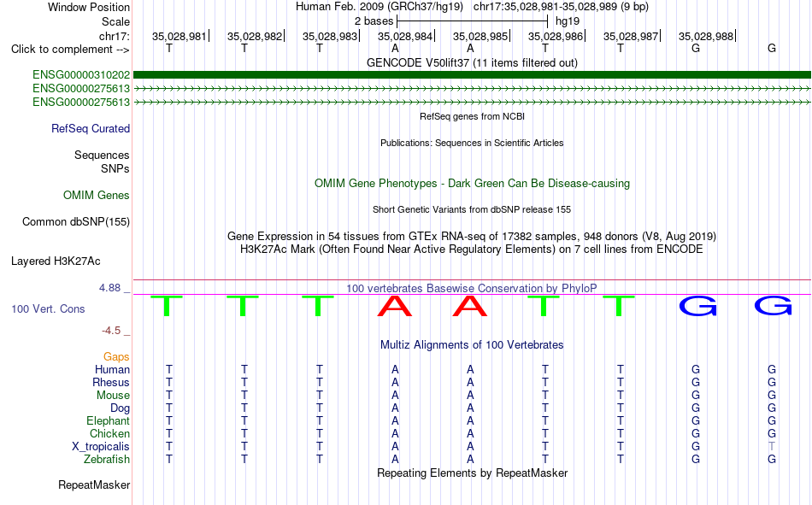Click the first large red A conservation logo
This screenshot has height=505, width=812.
[x=395, y=306]
